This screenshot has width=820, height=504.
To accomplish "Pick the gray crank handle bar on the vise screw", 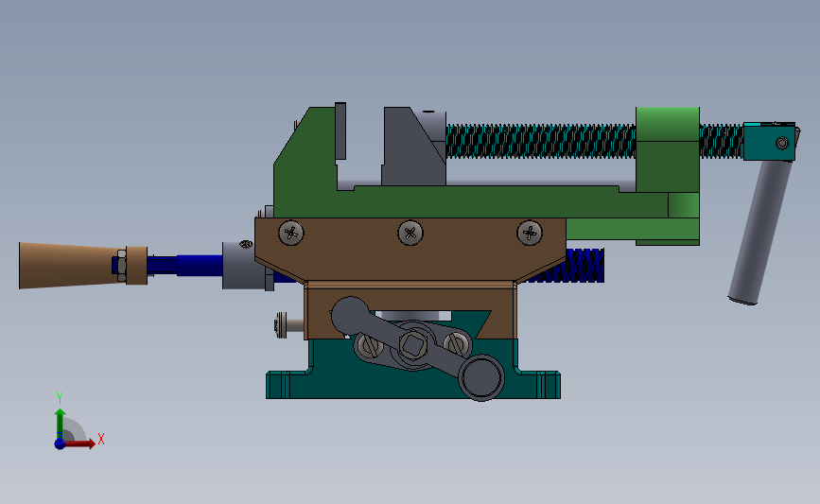I will coord(759,233).
